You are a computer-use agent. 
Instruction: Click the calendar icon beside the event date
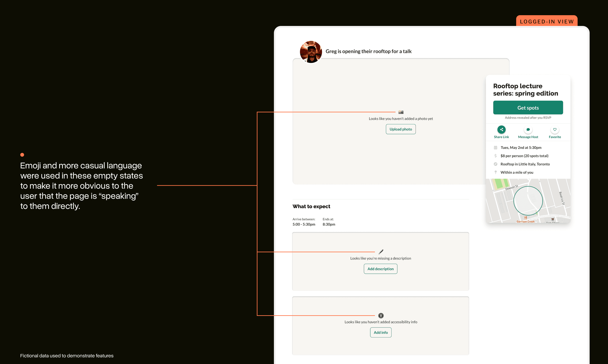(x=496, y=147)
